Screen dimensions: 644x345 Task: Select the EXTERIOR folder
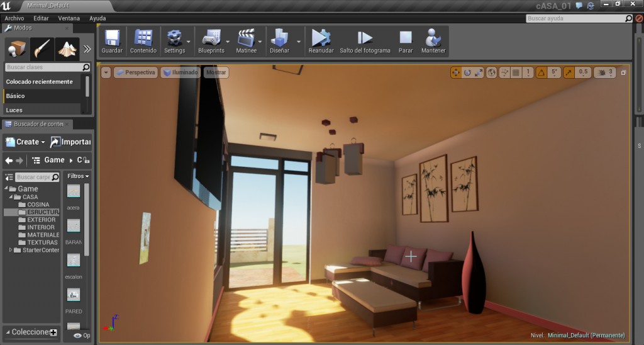37,220
